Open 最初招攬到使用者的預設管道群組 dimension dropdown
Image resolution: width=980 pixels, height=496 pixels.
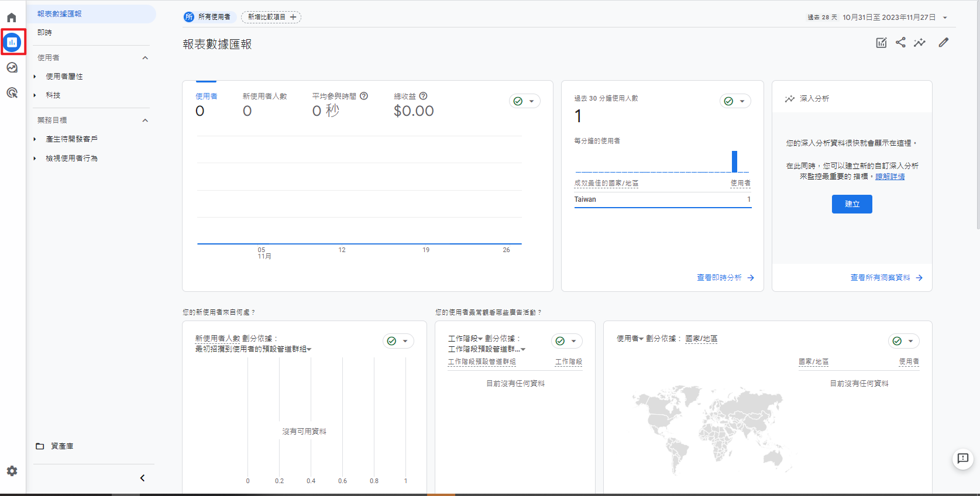pos(253,349)
